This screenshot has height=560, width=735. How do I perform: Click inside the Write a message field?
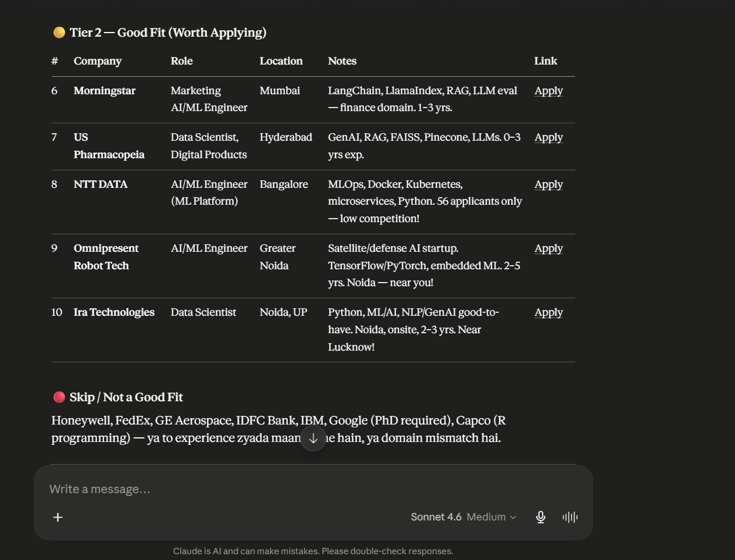pos(313,489)
